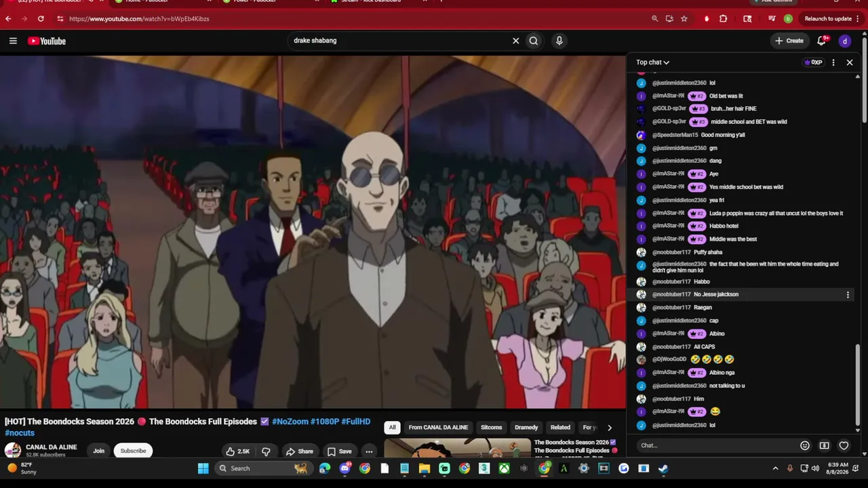Show hidden system tray icons
The height and width of the screenshot is (488, 868).
[776, 468]
